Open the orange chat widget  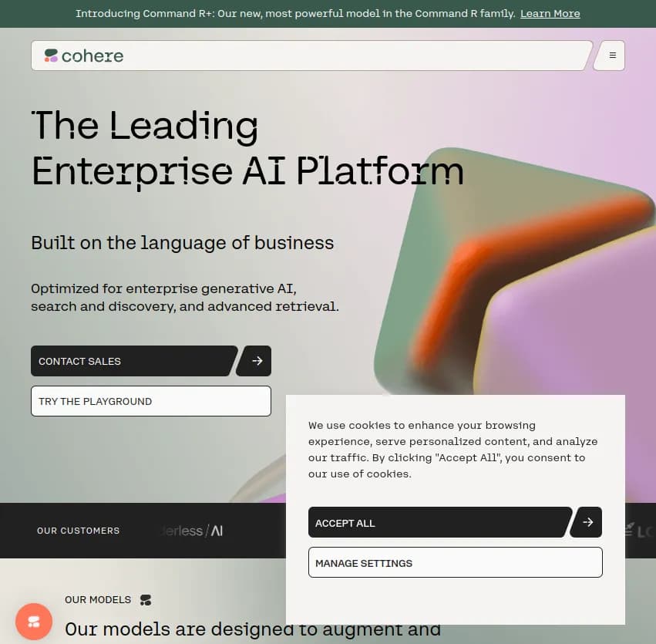[32, 621]
